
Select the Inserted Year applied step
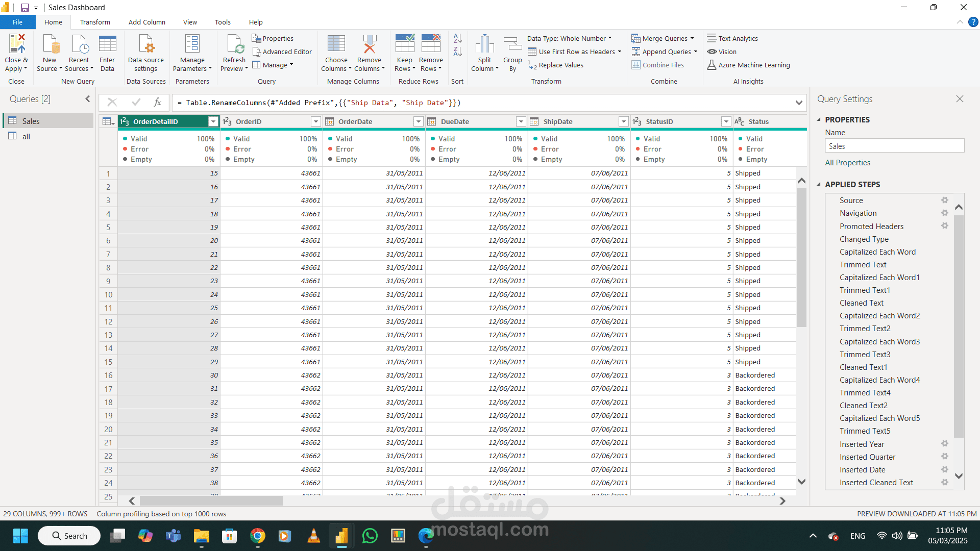tap(862, 444)
